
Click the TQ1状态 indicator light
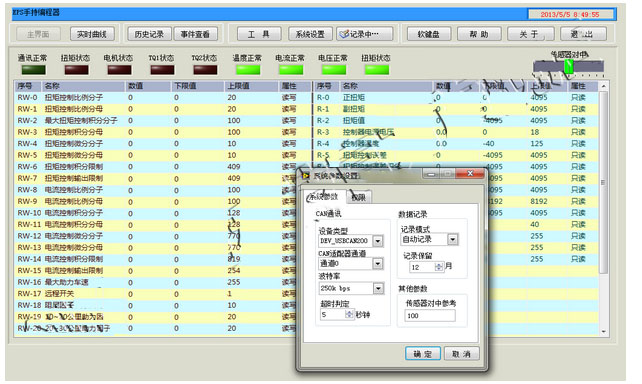coord(162,70)
